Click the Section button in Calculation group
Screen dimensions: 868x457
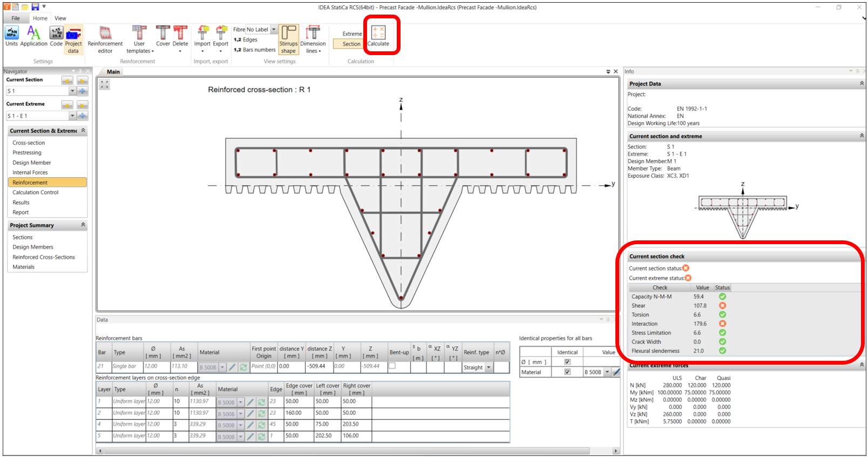point(351,44)
